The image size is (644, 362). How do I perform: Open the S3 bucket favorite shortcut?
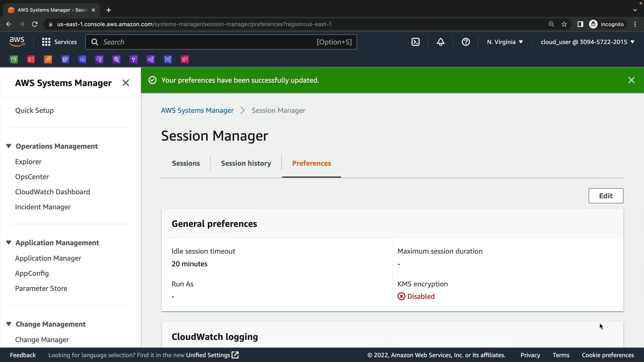coord(14,60)
